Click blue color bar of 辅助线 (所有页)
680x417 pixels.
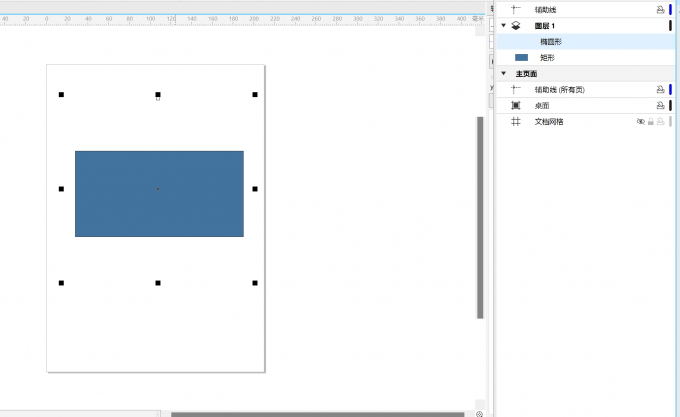pos(670,89)
